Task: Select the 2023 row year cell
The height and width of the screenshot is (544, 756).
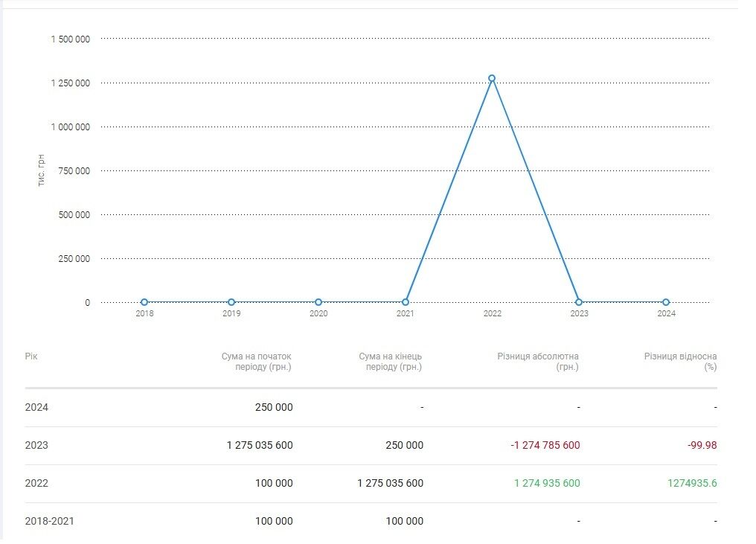Action: [36, 445]
